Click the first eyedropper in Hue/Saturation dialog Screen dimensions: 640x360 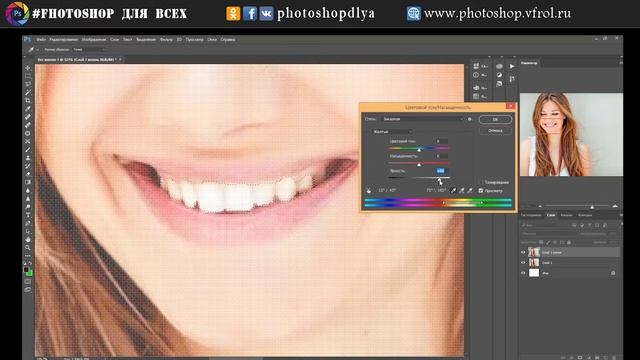[x=453, y=190]
